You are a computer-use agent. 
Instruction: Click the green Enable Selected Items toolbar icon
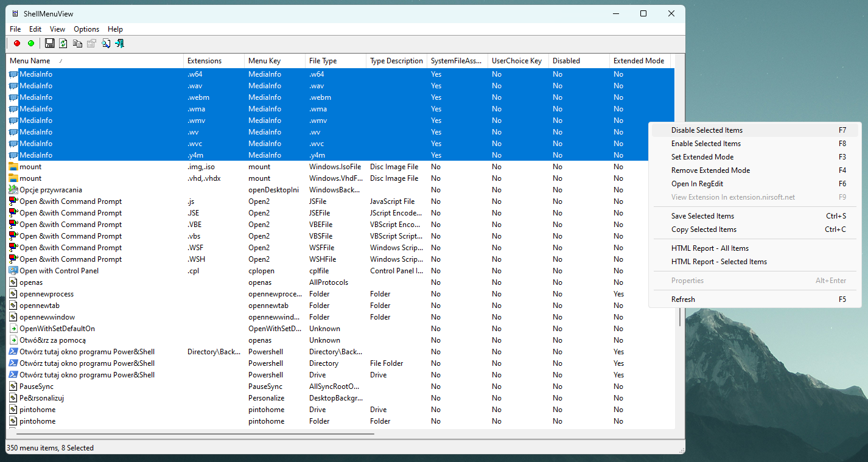click(31, 43)
